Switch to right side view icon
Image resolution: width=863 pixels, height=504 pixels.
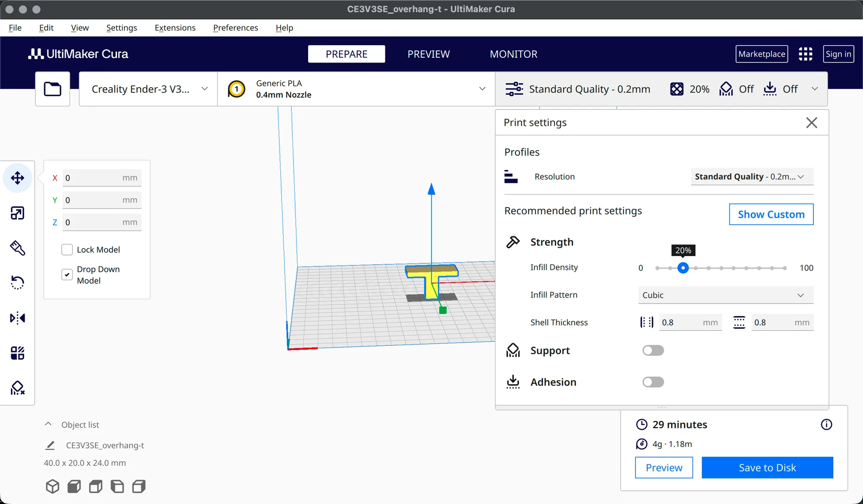pyautogui.click(x=139, y=486)
